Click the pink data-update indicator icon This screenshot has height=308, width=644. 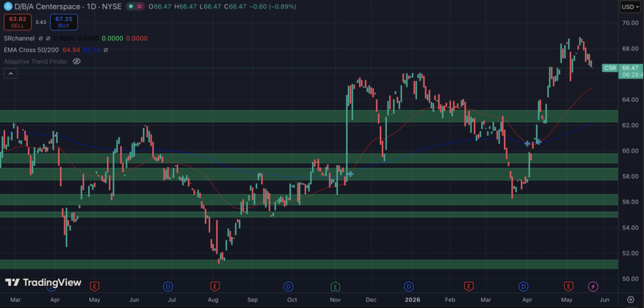pos(140,6)
